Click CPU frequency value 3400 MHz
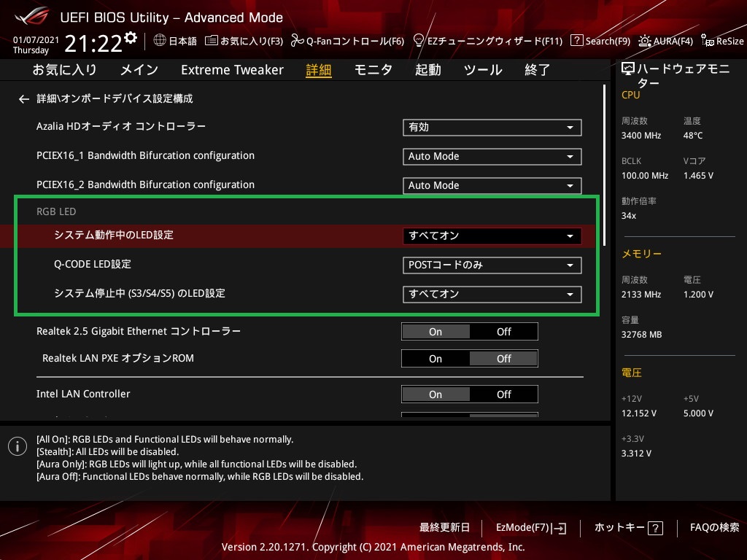 pos(641,136)
